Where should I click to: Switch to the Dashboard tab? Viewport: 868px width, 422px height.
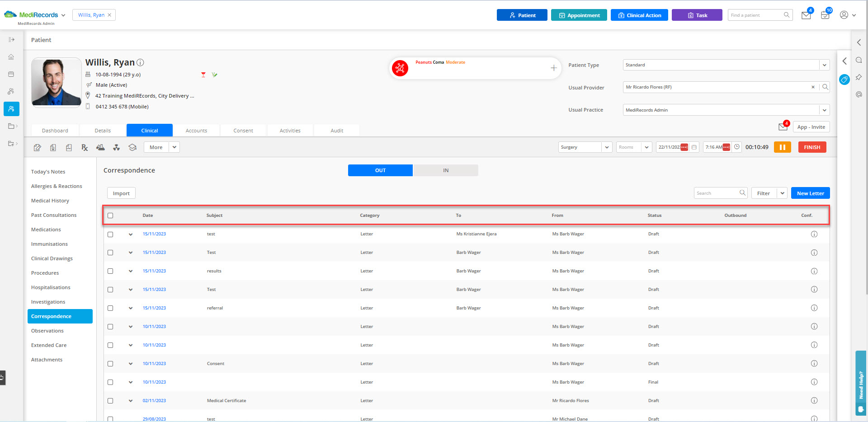pos(55,131)
